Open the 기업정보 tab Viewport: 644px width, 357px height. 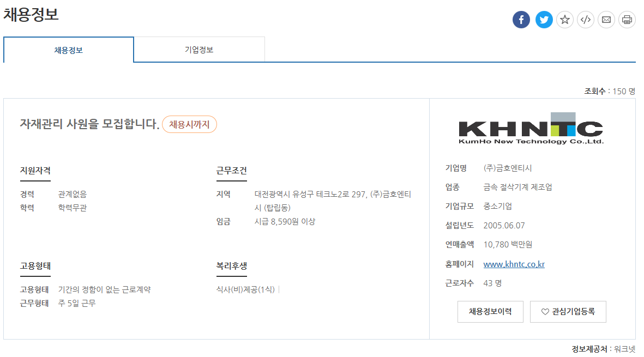199,50
